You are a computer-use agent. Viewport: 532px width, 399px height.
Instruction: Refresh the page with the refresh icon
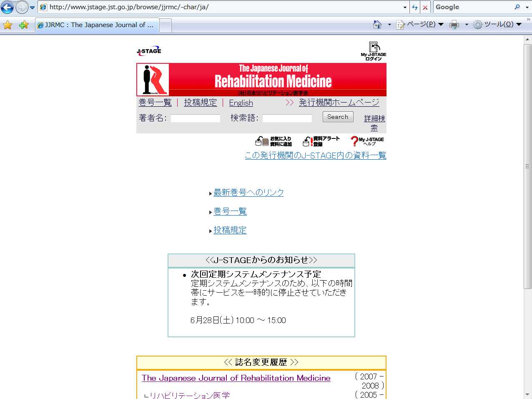click(415, 7)
